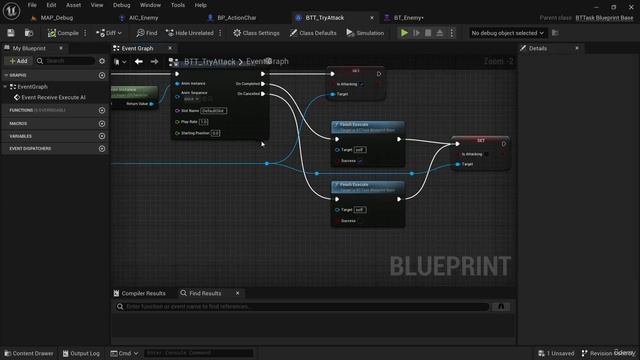
Task: Toggle Is Attacking checkbox on top SET node
Action: pos(362,84)
